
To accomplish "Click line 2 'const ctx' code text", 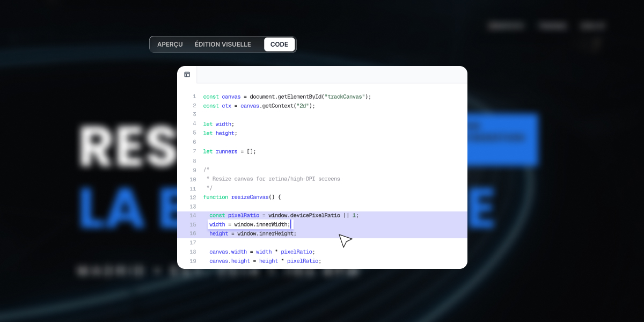I will point(259,106).
